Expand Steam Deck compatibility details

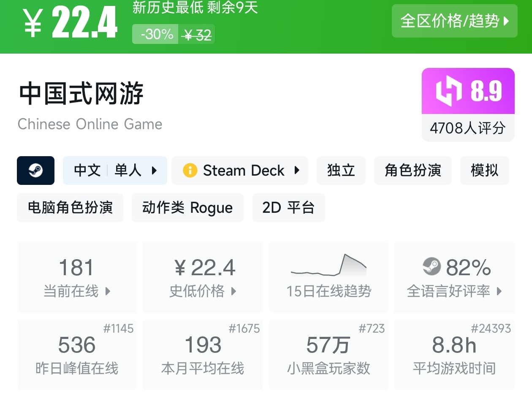[240, 171]
